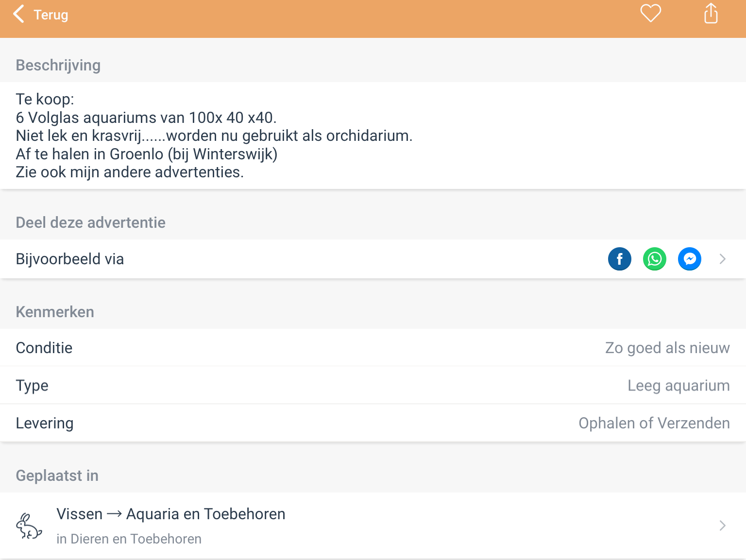Share ad on Facebook
The width and height of the screenshot is (746, 560).
[619, 259]
